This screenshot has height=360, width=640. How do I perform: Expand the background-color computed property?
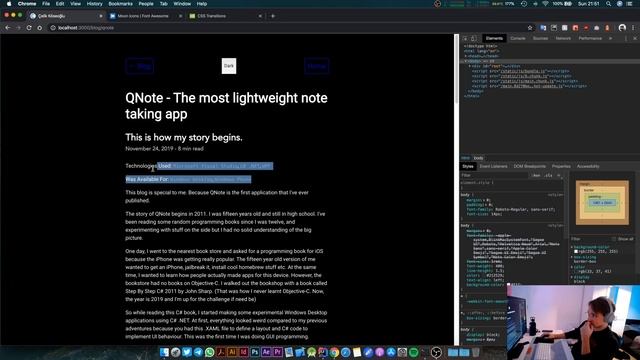pos(572,247)
